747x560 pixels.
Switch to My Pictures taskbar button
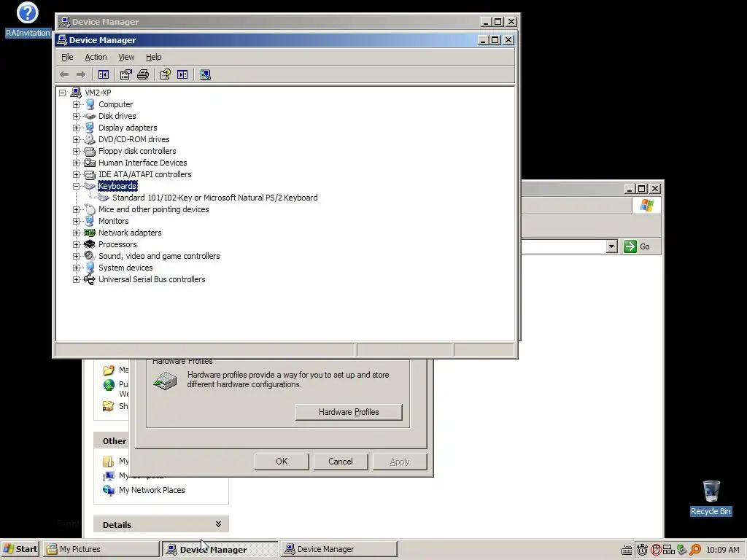101,549
